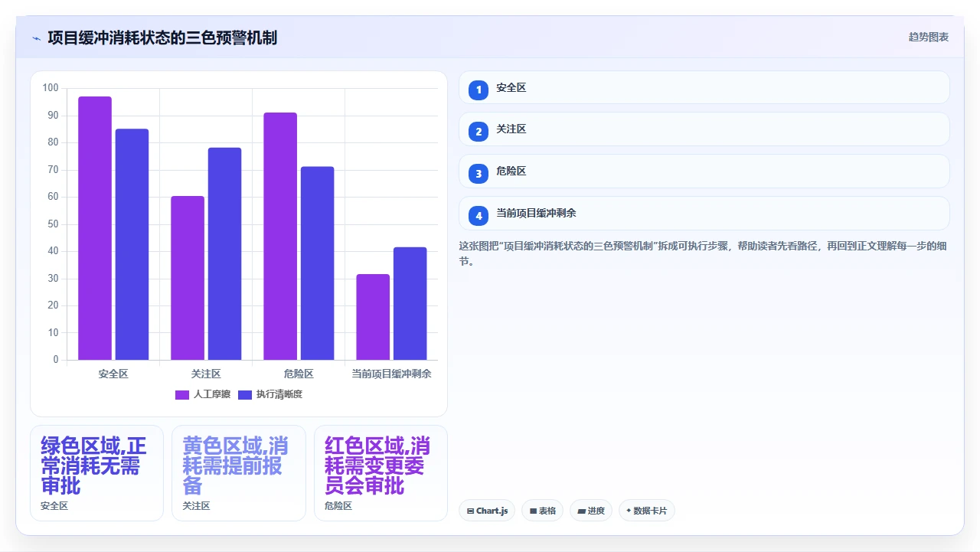Click the 50 value on the y-axis
Screen dimensions: 980x552
pos(53,224)
